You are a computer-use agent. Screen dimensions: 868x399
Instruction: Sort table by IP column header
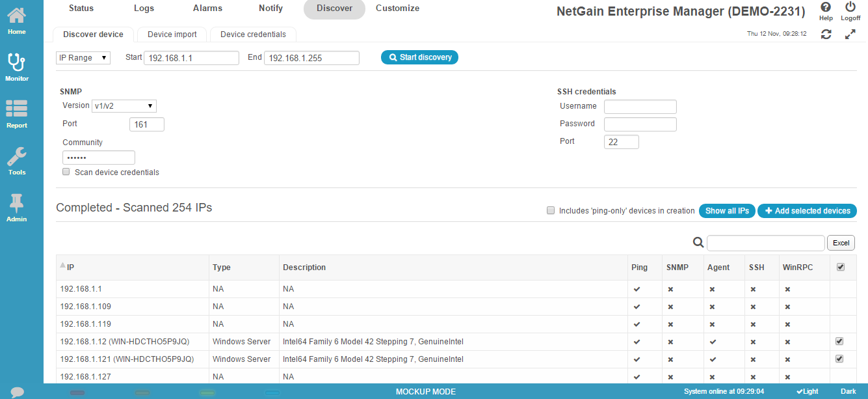(72, 268)
